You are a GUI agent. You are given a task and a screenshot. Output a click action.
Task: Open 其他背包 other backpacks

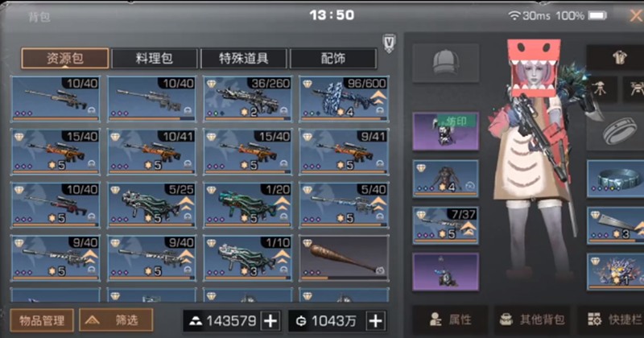click(x=533, y=319)
